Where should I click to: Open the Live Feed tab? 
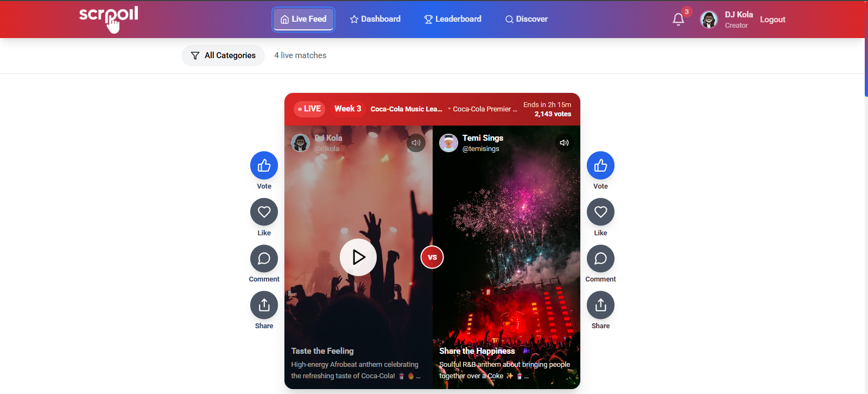point(303,19)
